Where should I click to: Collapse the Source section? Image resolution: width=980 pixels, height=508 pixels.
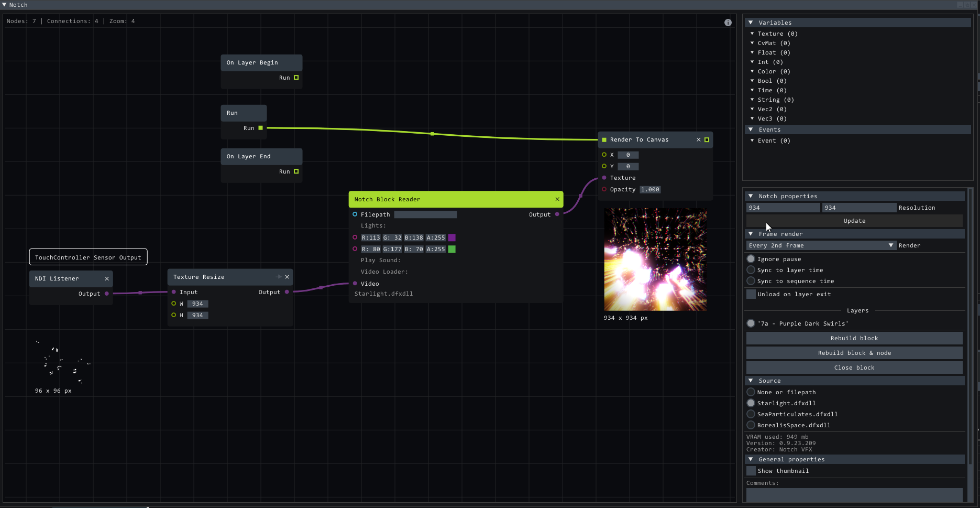(x=751, y=381)
